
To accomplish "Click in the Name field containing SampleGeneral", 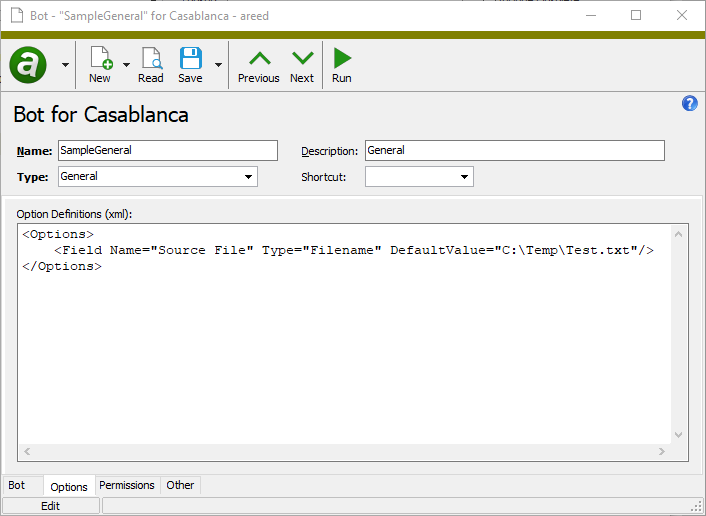I will point(167,150).
